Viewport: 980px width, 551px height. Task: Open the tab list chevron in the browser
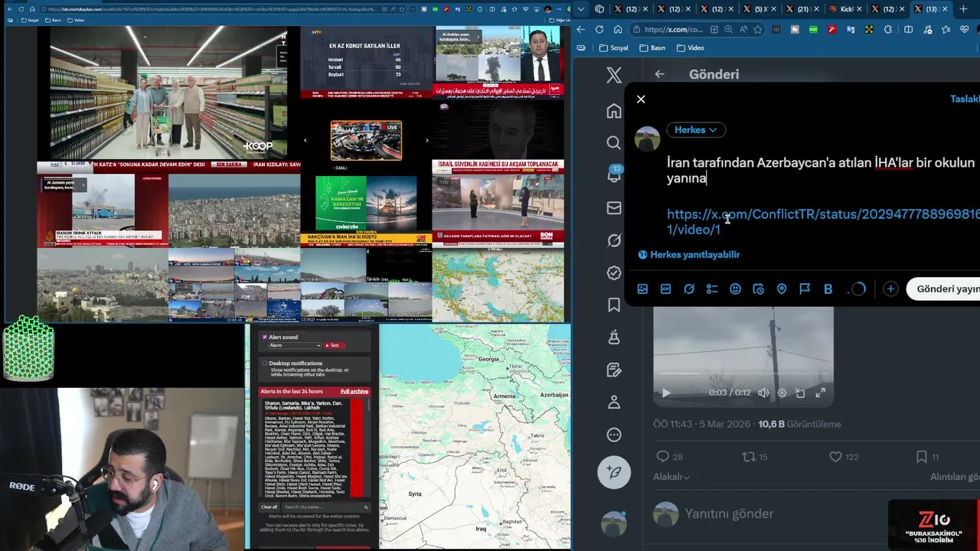click(x=581, y=9)
